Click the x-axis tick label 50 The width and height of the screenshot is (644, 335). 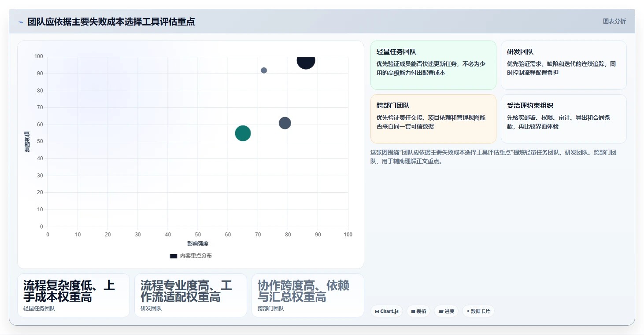coord(198,235)
